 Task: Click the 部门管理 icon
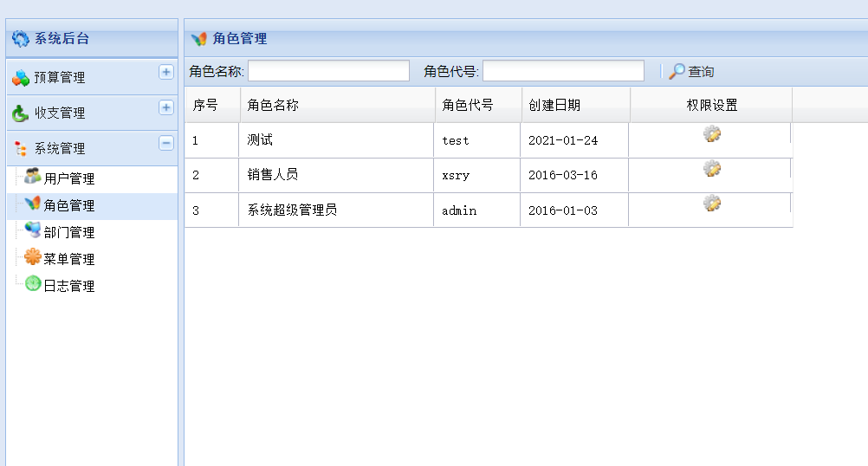[33, 230]
